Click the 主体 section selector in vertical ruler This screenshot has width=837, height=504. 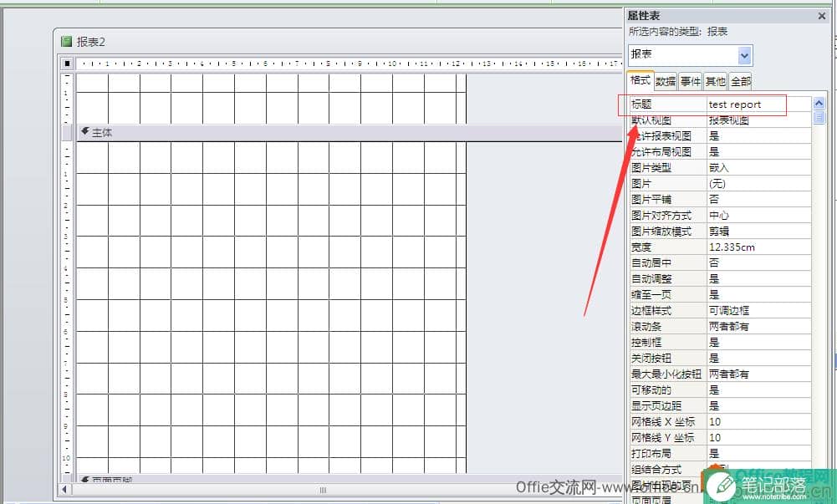67,133
